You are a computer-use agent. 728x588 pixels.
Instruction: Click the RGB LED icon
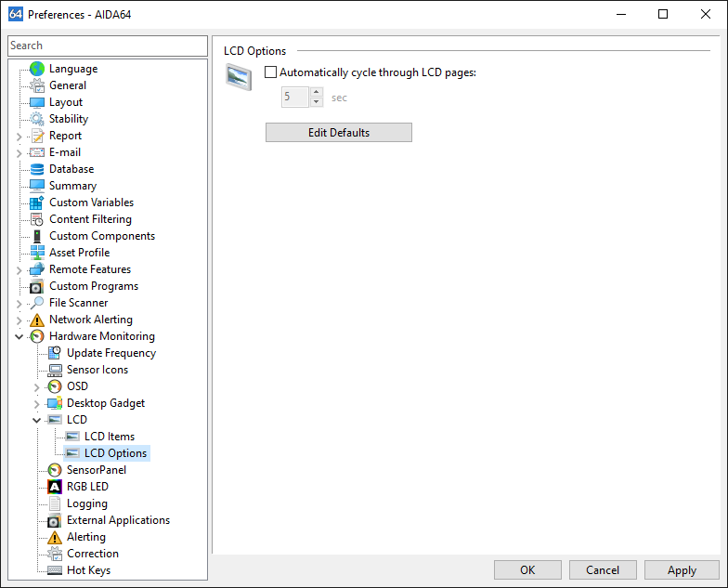click(x=54, y=487)
